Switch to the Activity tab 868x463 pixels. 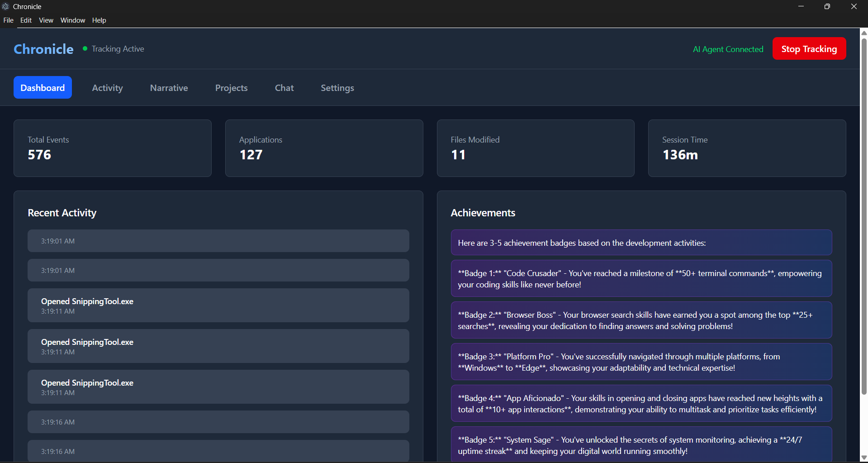pyautogui.click(x=107, y=87)
